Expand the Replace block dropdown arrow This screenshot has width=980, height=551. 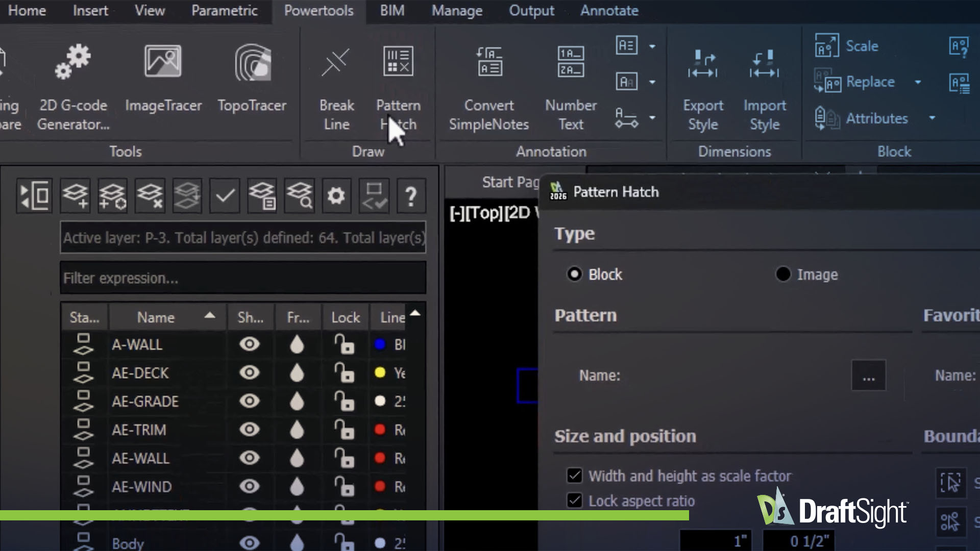click(918, 82)
